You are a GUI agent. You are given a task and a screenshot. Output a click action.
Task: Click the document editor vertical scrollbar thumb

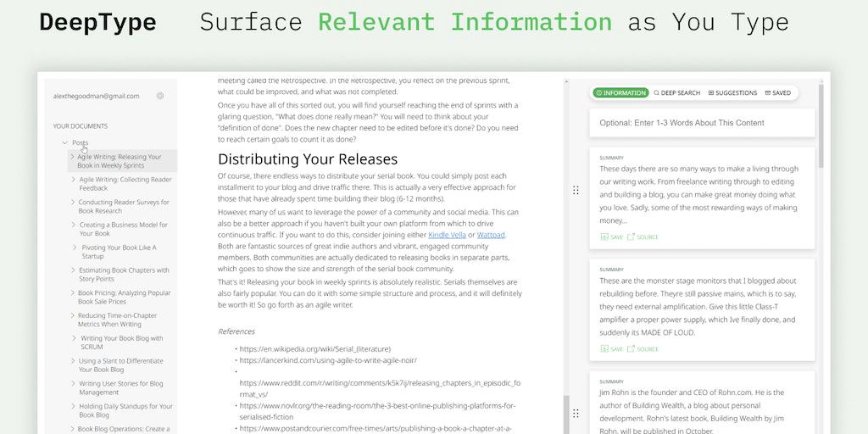click(566, 415)
